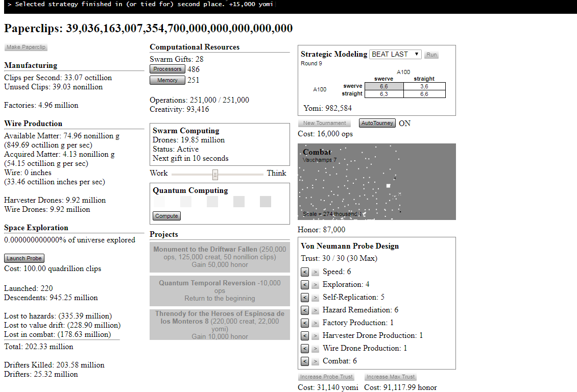This screenshot has height=392, width=577.
Task: Open the BEAT LAST strategy dropdown
Action: [x=395, y=55]
